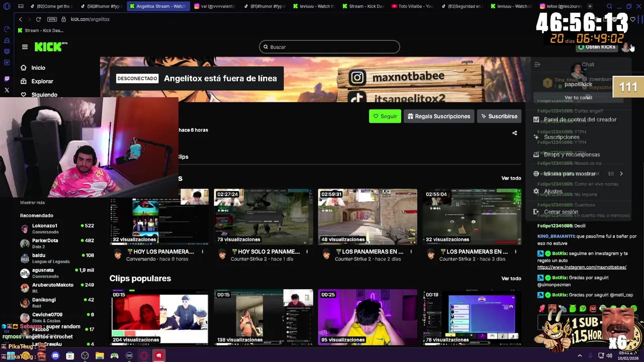
Task: Open File Explorer from the taskbar
Action: tap(100, 356)
